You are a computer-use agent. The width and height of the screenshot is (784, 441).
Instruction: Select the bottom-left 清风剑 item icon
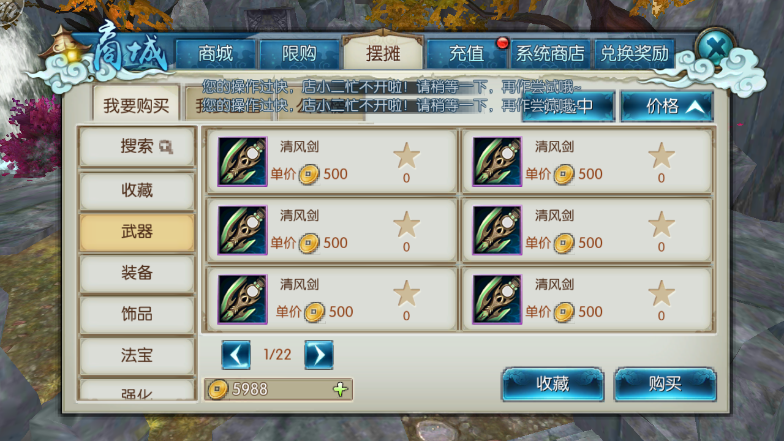(x=242, y=300)
